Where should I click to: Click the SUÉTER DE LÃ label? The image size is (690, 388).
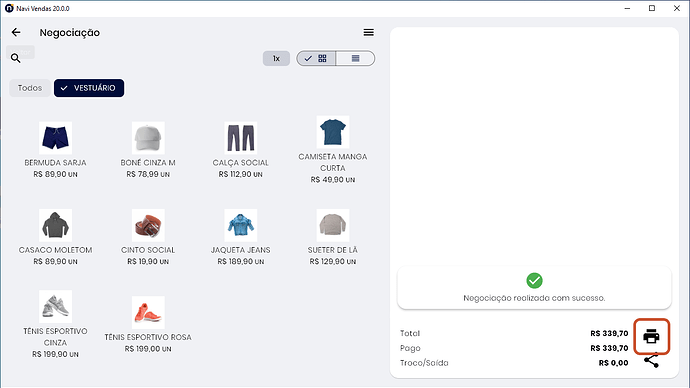[x=333, y=250]
